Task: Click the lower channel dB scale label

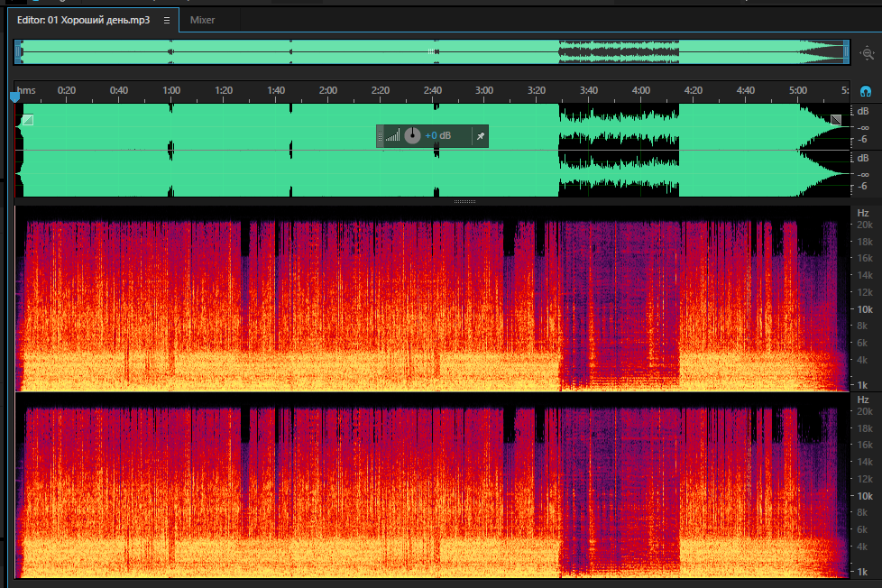Action: click(x=863, y=158)
